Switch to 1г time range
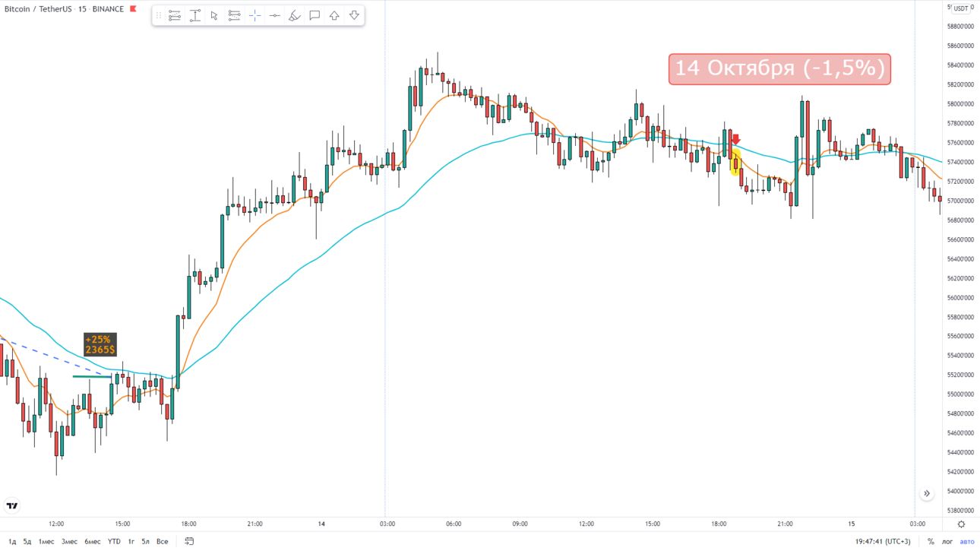 tap(131, 542)
